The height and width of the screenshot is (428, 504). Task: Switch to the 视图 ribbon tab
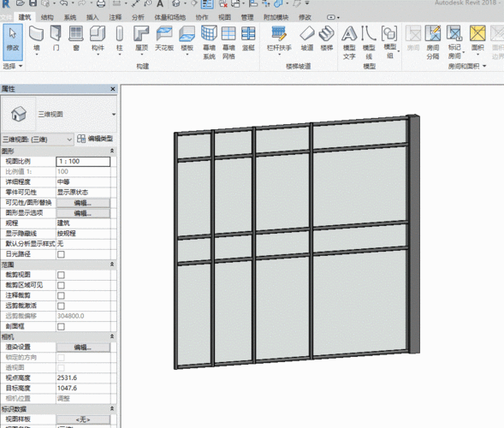(224, 17)
